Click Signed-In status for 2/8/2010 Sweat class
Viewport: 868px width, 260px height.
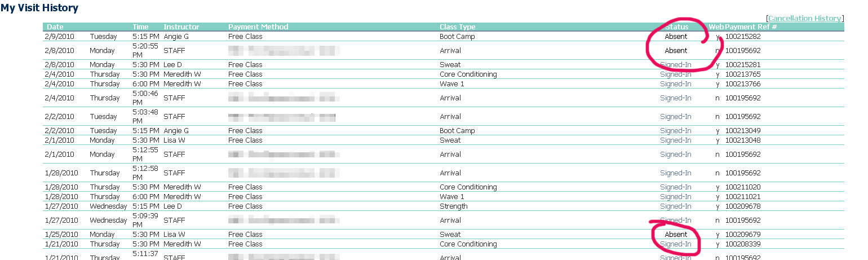(x=675, y=65)
